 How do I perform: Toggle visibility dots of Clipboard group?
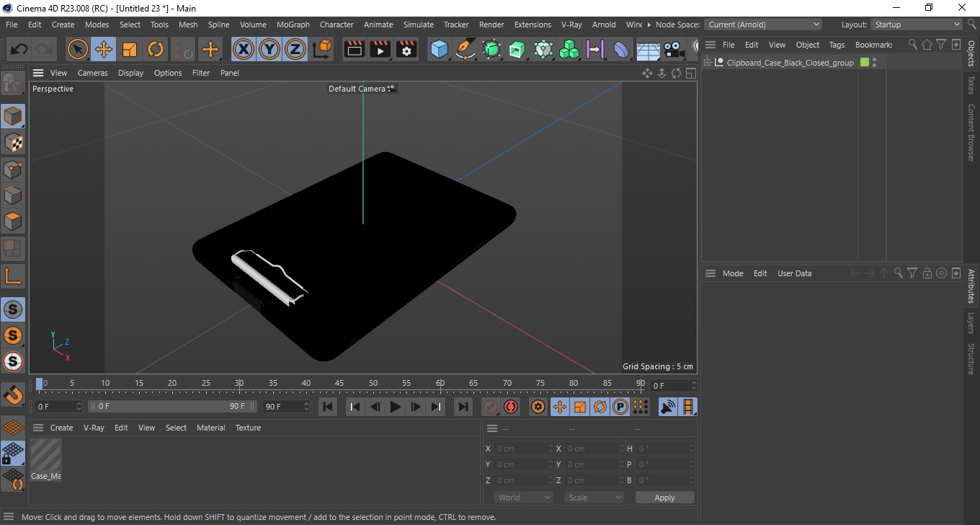(874, 63)
